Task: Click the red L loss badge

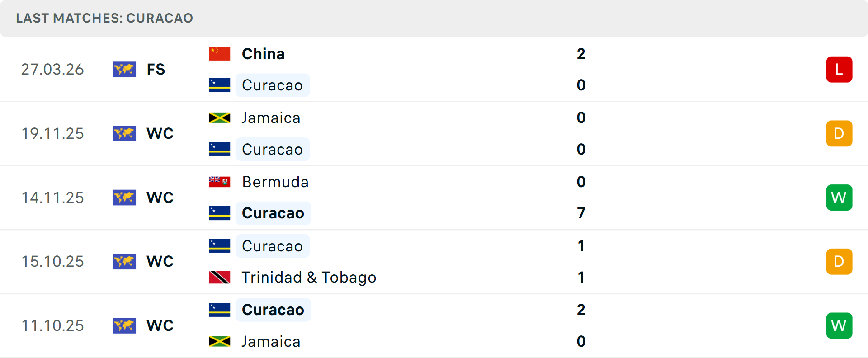Action: click(839, 70)
